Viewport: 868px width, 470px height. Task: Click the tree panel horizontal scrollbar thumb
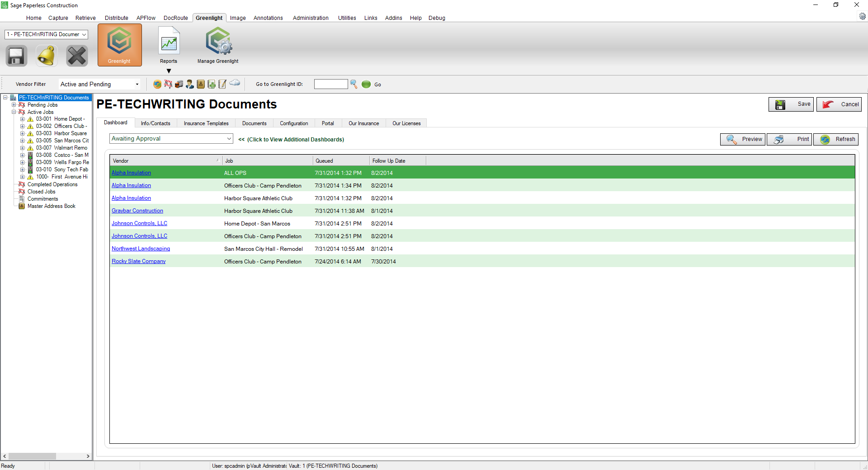pos(32,456)
